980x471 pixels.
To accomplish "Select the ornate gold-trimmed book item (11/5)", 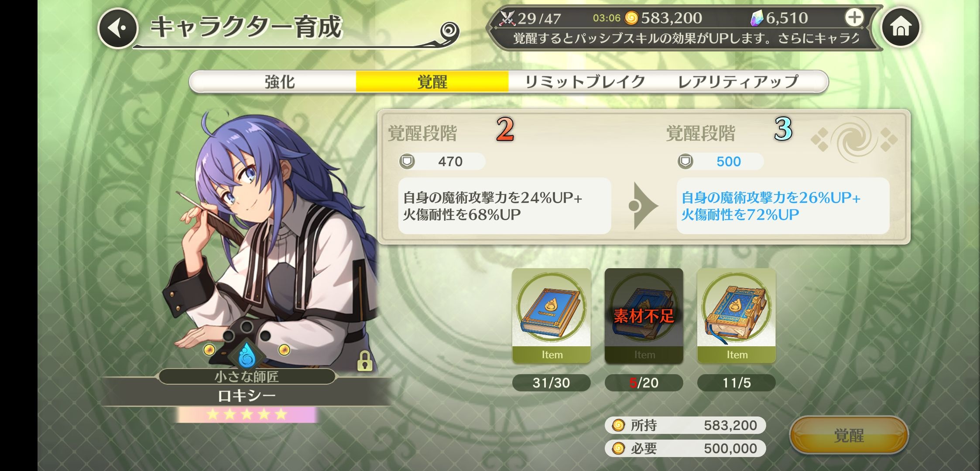I will pos(736,316).
